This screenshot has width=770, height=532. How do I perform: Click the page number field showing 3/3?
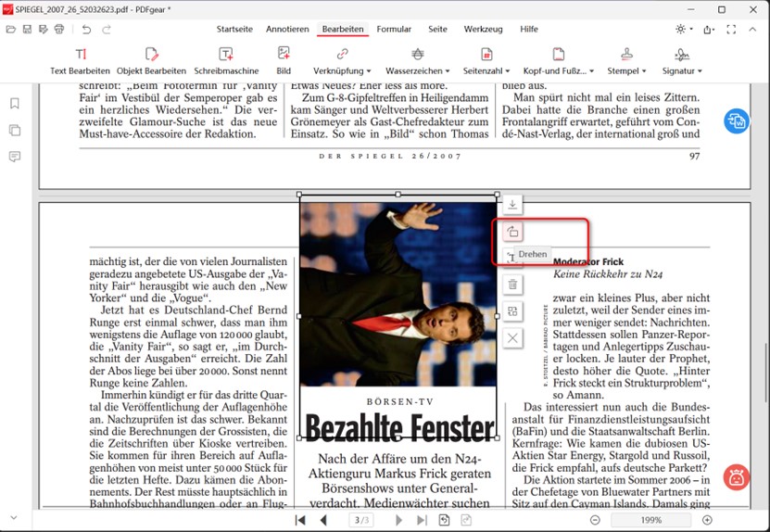[361, 520]
